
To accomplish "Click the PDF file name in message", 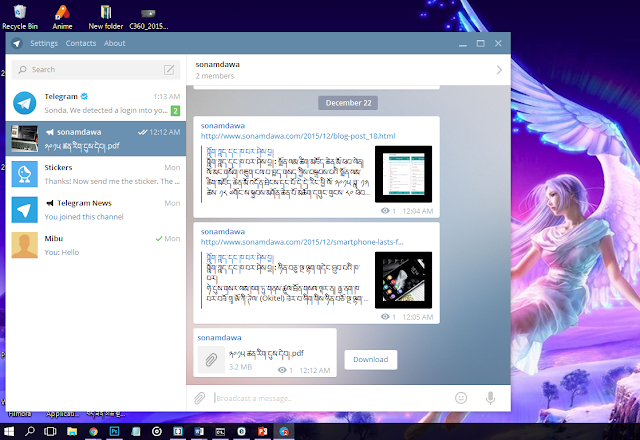I will (266, 353).
